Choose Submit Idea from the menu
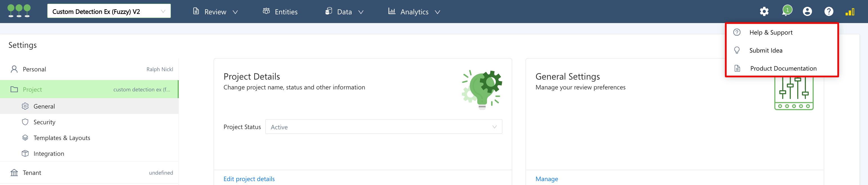Screen dimensions: 868x185 766,51
